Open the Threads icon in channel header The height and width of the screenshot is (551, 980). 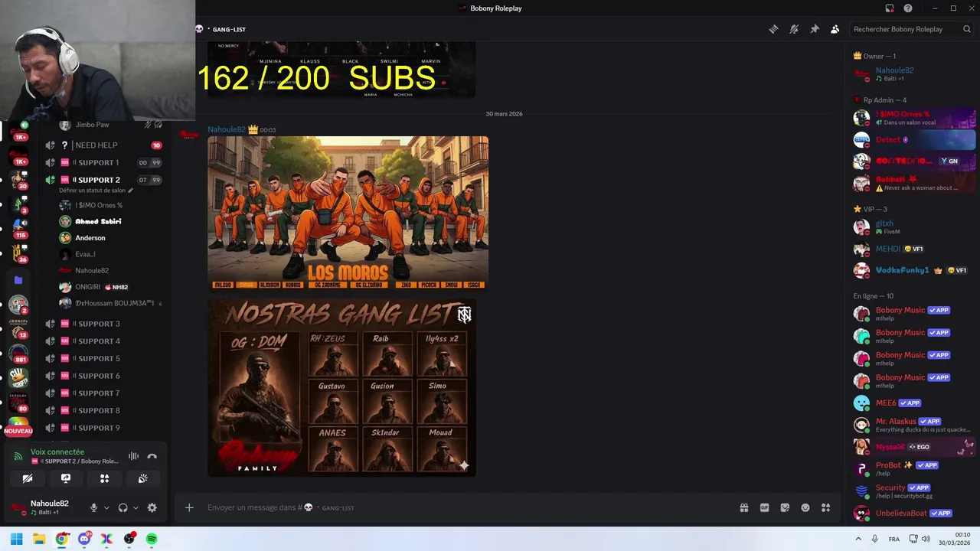(x=773, y=29)
